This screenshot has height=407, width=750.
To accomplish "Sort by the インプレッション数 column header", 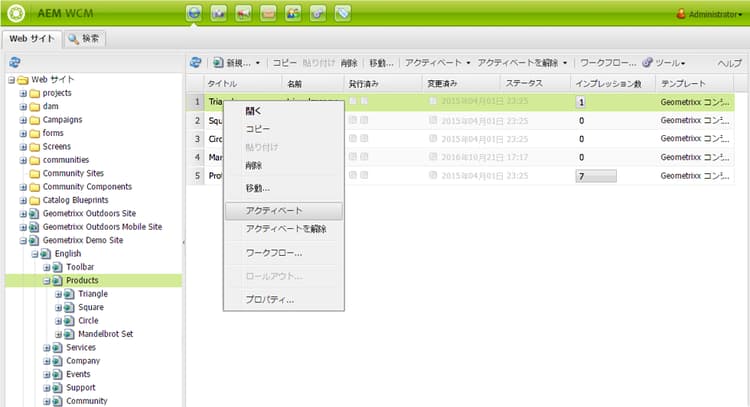I will [613, 84].
